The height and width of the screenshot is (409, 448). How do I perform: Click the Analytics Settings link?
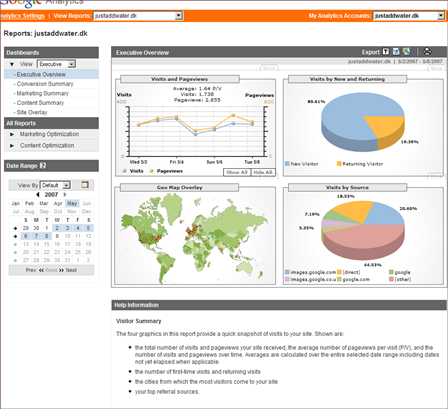click(22, 16)
